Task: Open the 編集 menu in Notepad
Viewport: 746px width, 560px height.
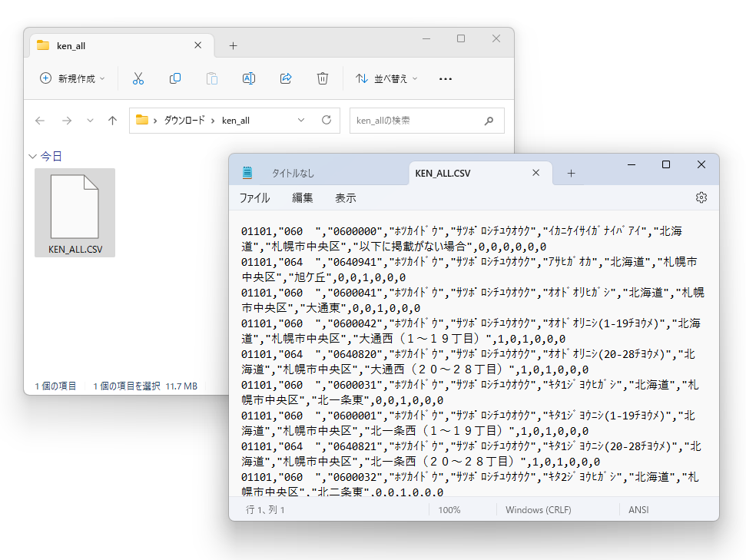Action: [302, 197]
